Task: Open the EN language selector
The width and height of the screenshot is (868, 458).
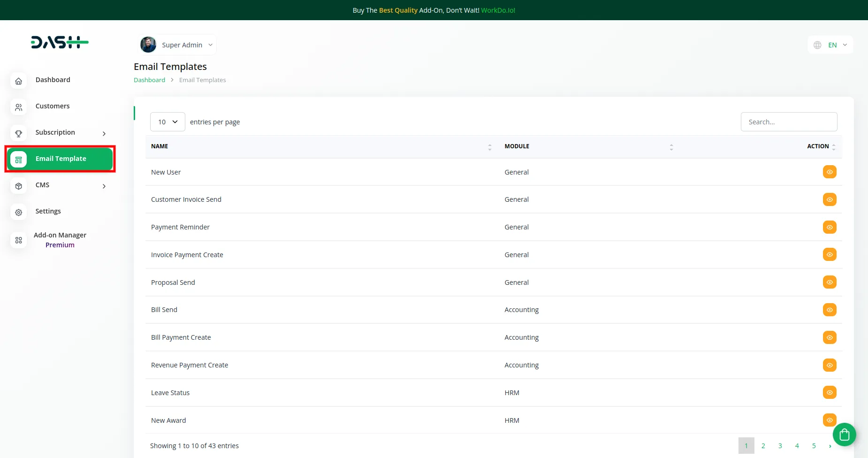Action: coord(831,45)
